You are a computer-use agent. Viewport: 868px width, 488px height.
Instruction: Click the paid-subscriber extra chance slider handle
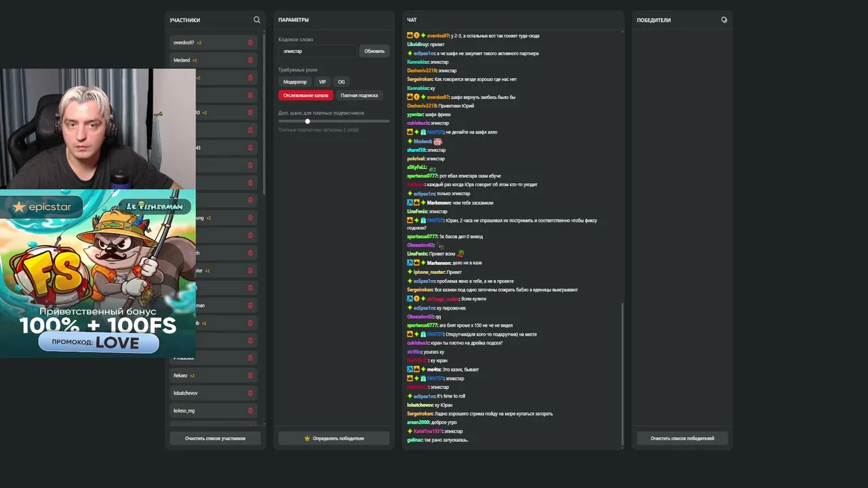coord(307,121)
